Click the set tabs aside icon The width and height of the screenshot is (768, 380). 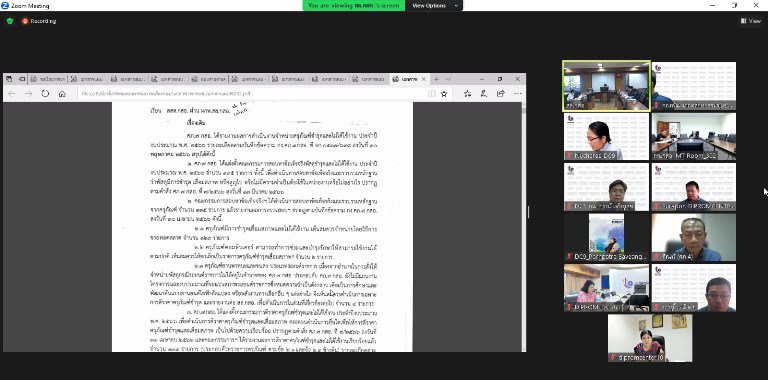click(22, 79)
